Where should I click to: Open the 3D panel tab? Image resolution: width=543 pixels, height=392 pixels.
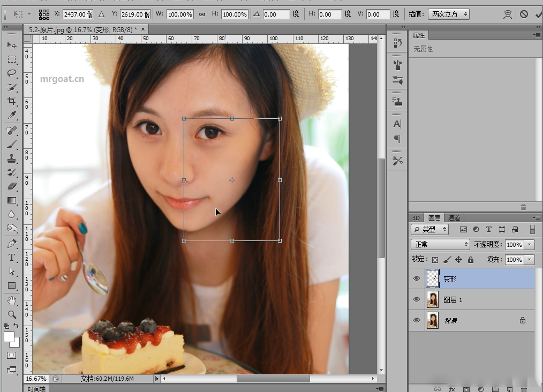(x=416, y=218)
